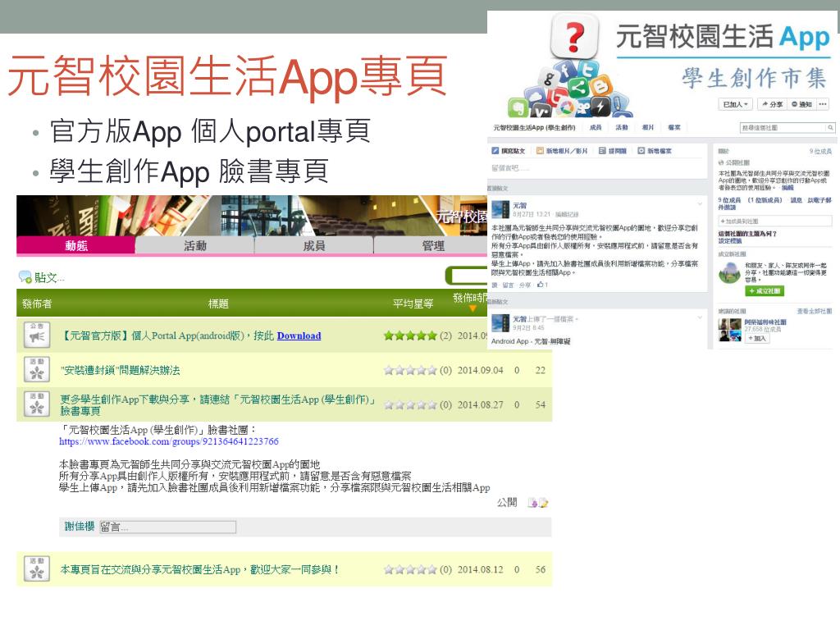This screenshot has height=630, width=840.
Task: Open suggested group thumbnail with 27,658 members
Action: point(729,330)
